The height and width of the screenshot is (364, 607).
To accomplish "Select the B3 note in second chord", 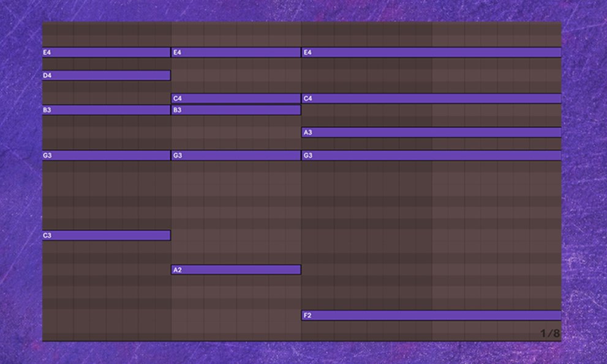I will (236, 110).
